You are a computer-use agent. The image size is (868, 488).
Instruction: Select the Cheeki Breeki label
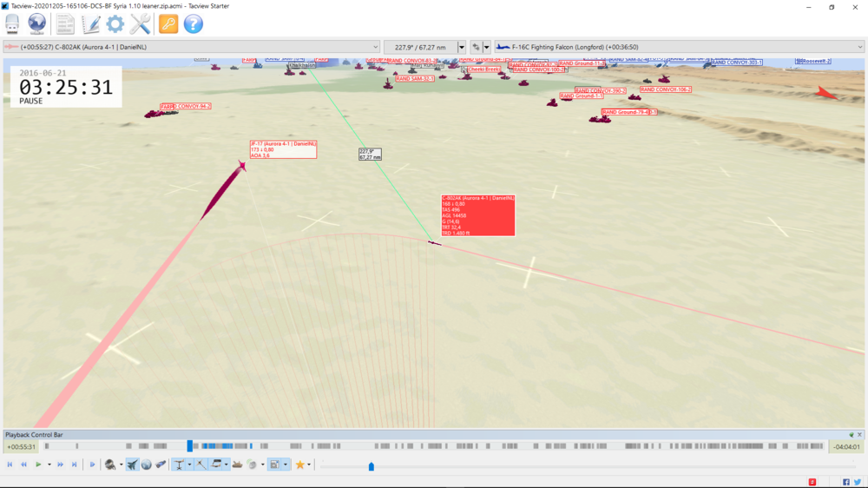click(x=483, y=69)
